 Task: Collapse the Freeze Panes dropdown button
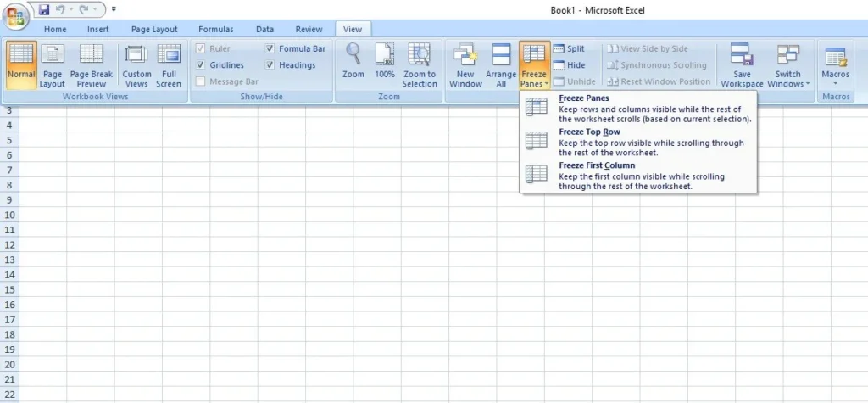(535, 65)
